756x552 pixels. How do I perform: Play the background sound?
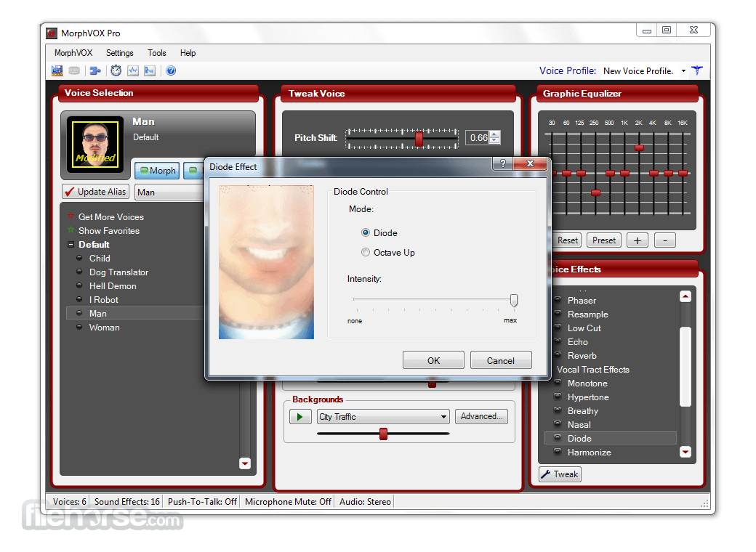300,417
